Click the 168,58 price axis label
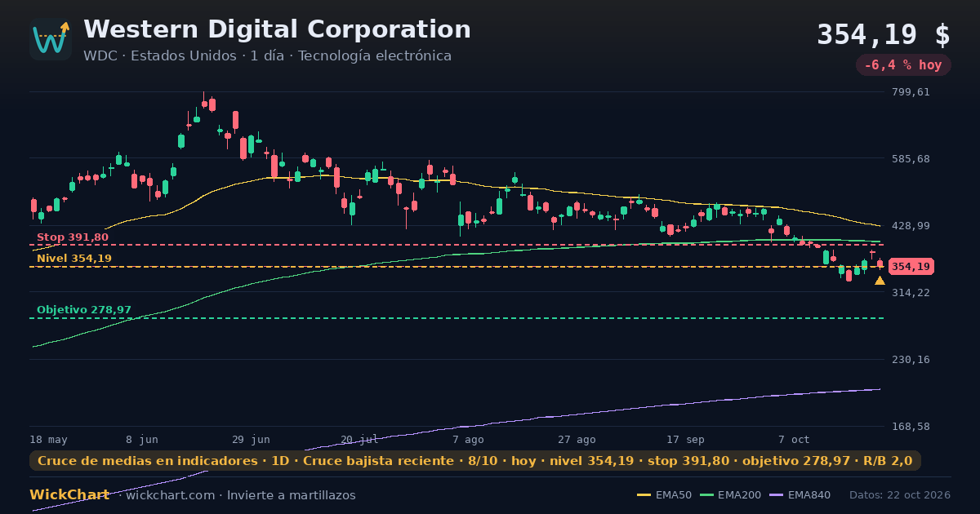The image size is (980, 514). [x=911, y=427]
